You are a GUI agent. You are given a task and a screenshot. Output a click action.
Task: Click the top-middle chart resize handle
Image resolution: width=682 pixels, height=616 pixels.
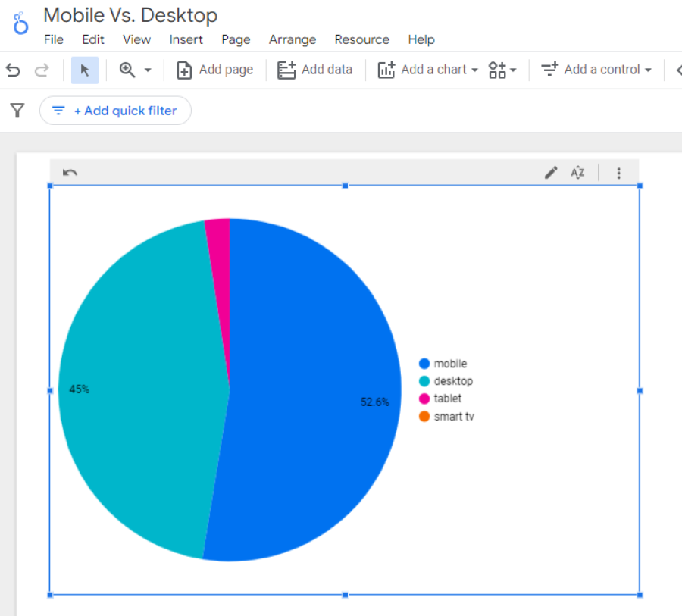(x=345, y=186)
